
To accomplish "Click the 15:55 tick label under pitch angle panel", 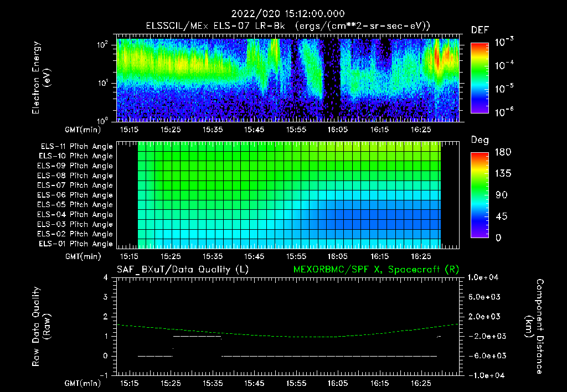I will click(296, 256).
